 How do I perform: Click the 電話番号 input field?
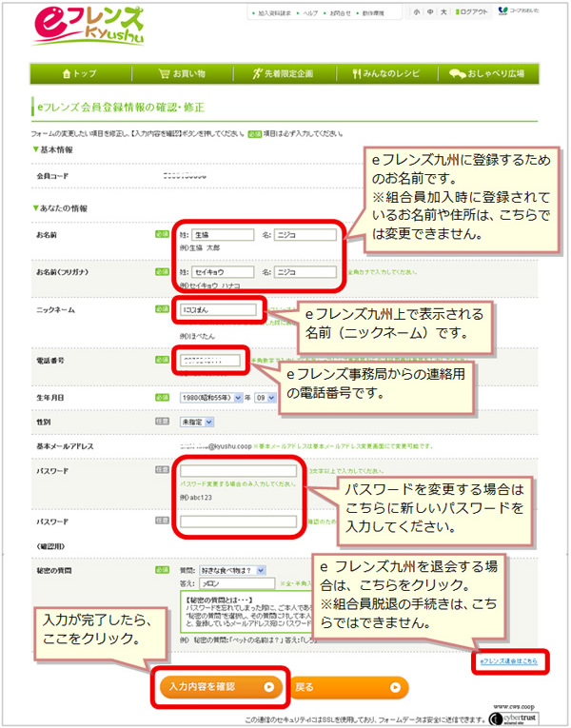[x=210, y=361]
